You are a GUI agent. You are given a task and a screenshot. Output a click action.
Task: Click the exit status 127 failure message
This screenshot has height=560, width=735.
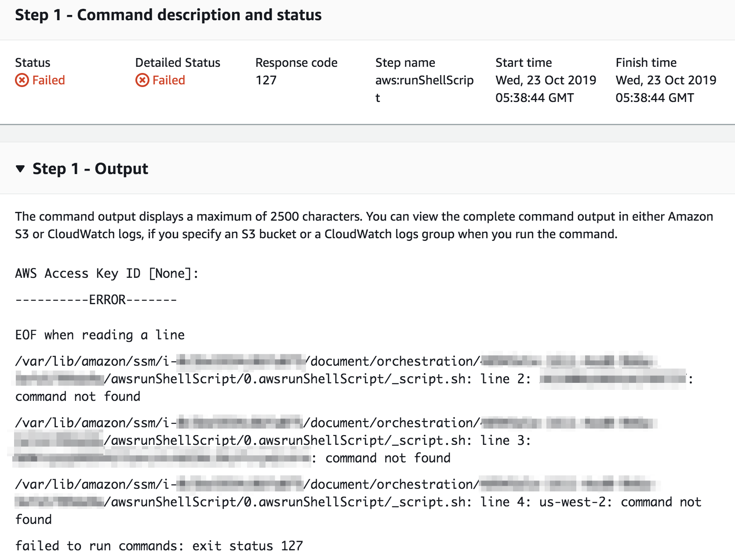coord(159,546)
